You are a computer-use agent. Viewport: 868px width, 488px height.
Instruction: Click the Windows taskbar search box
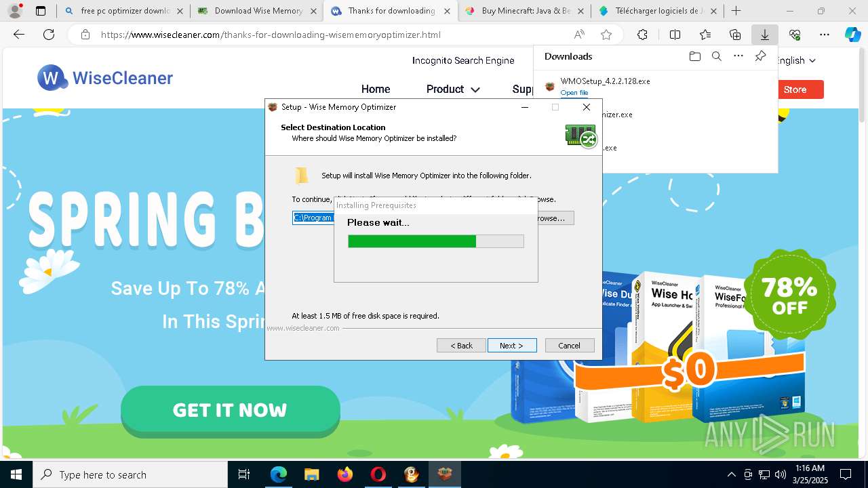(130, 474)
